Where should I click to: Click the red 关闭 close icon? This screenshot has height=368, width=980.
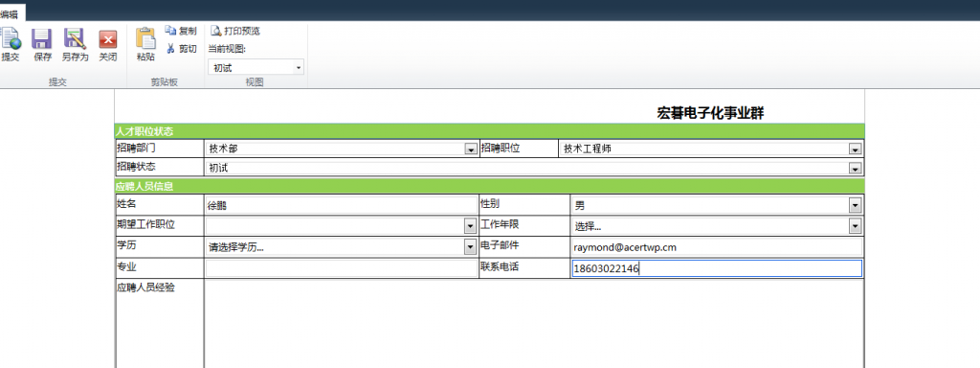click(x=108, y=38)
